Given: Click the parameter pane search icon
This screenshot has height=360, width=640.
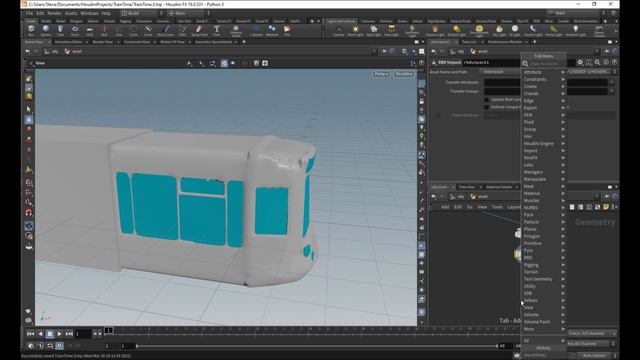Looking at the screenshot, I should click(x=597, y=62).
